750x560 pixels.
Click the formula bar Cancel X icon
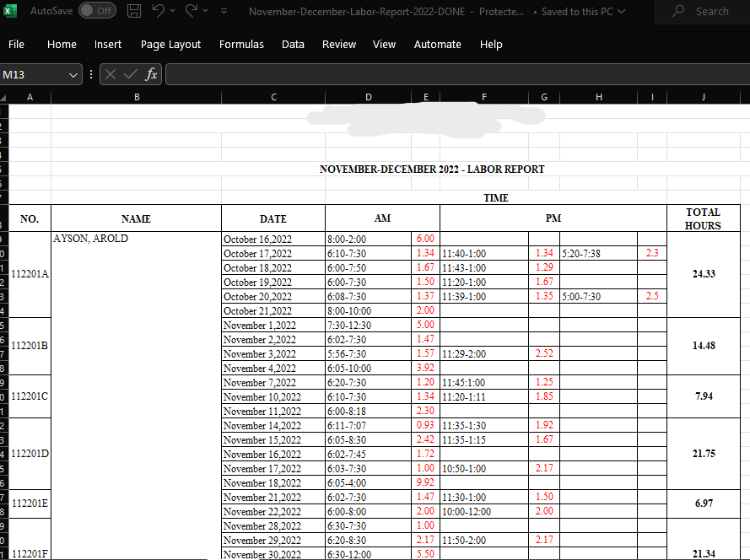pos(111,74)
